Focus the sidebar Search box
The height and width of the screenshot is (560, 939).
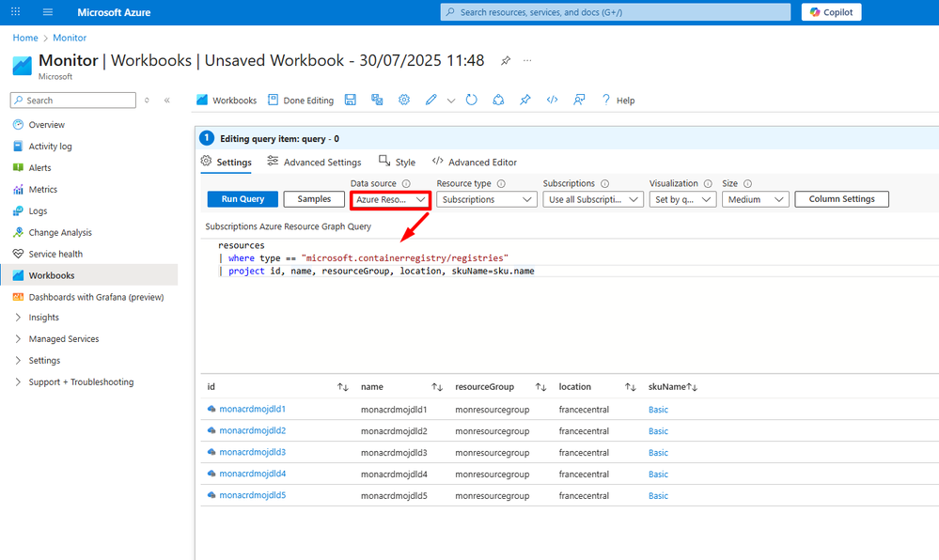[x=73, y=100]
